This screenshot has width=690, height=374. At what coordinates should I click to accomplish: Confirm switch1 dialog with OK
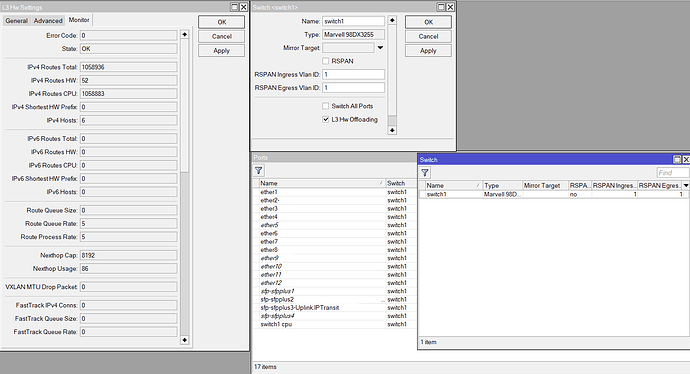pos(428,22)
